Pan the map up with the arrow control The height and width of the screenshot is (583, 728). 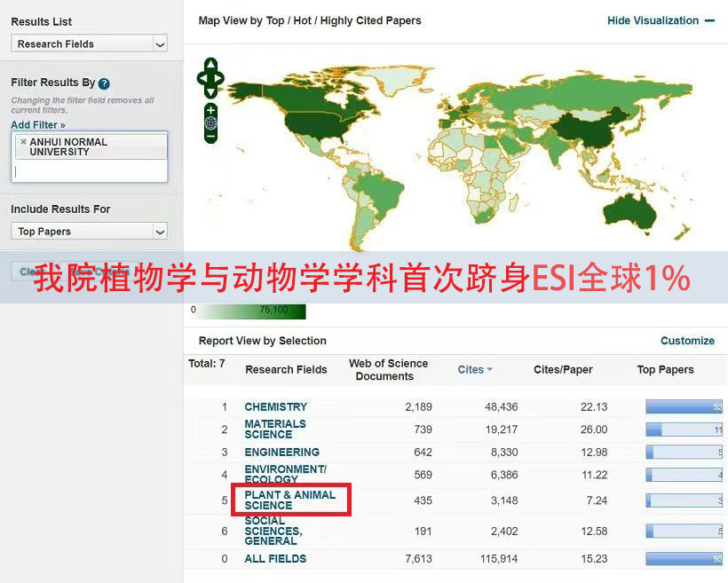pyautogui.click(x=210, y=65)
